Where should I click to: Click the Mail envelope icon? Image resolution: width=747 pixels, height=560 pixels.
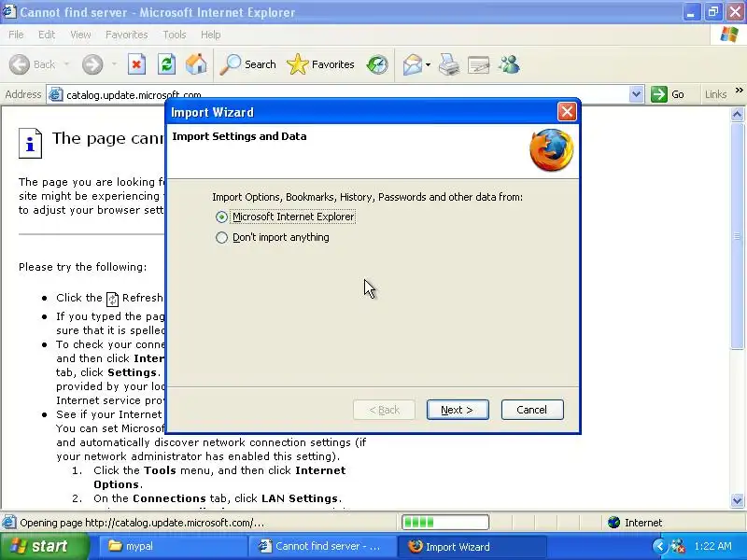point(413,64)
